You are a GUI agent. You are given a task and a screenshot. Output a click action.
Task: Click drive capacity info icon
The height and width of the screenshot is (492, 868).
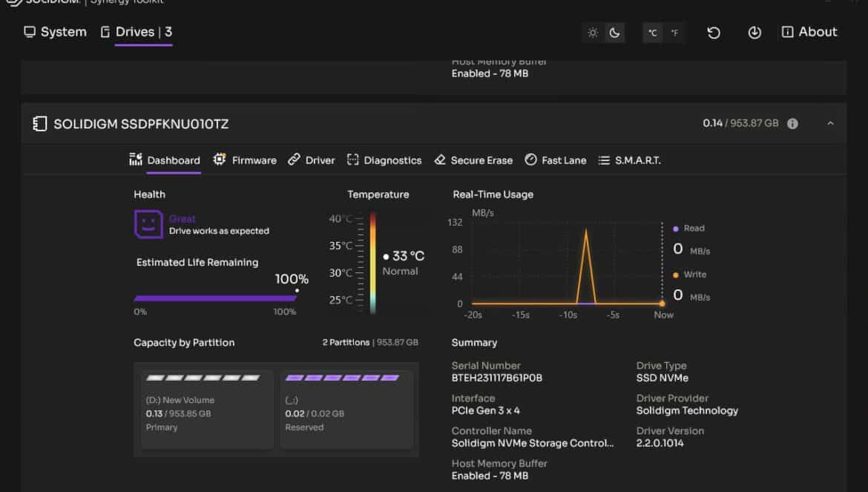click(793, 123)
